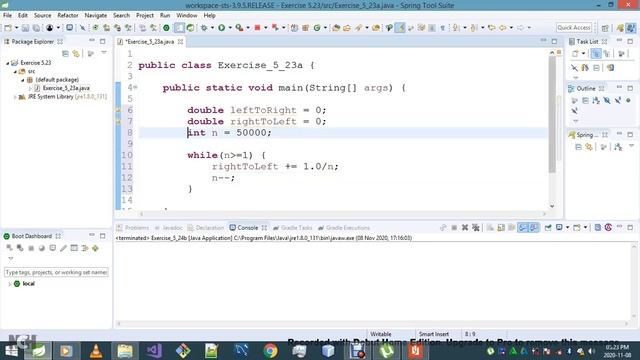
Task: Open Package Explorer view menu arrow
Action: 104,53
